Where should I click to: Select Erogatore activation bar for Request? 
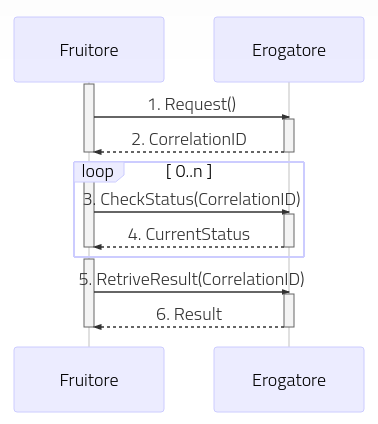pos(289,135)
